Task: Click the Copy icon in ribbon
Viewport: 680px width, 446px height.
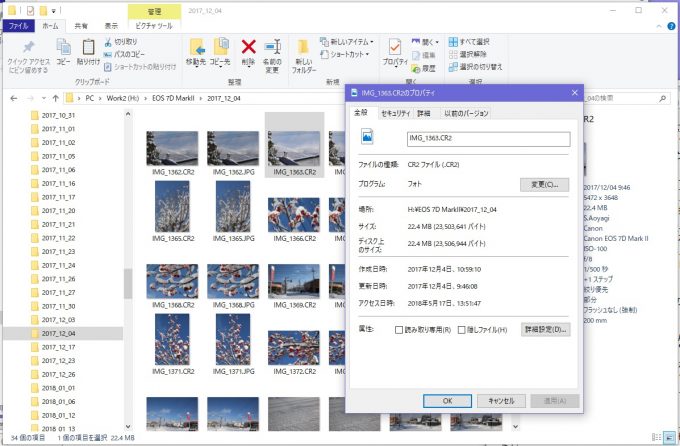Action: pyautogui.click(x=63, y=46)
